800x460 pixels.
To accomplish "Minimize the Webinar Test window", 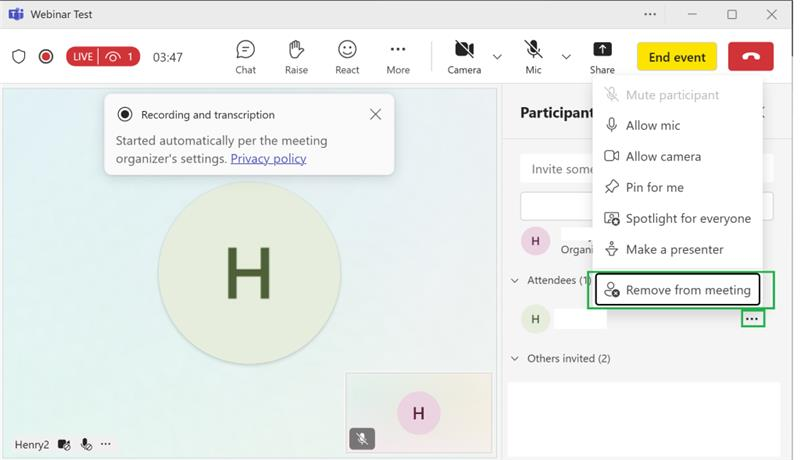I will pyautogui.click(x=692, y=14).
